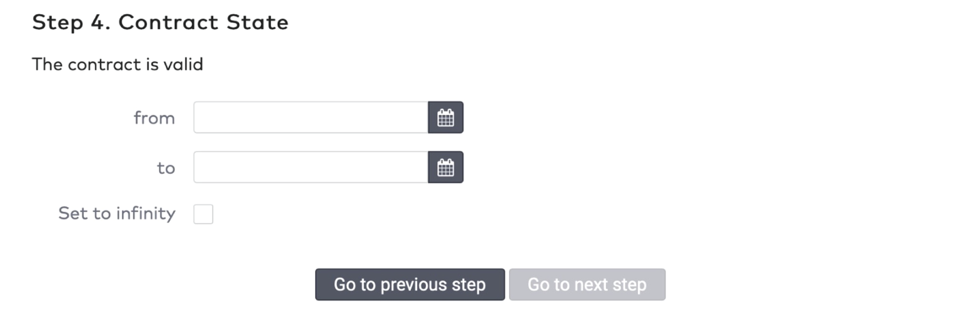The image size is (980, 333).
Task: Click inside the contract end date textbox
Action: [310, 168]
